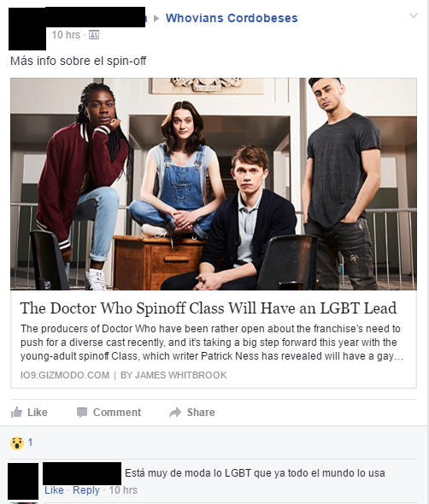Click the commenter's profile picture
This screenshot has height=504, width=429.
click(x=23, y=481)
